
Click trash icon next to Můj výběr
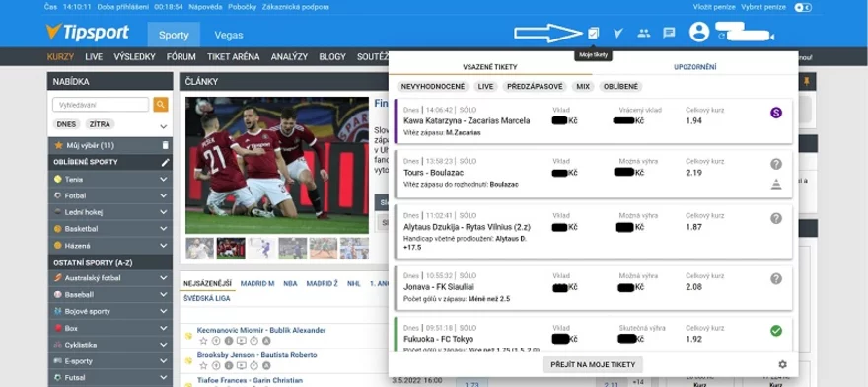pyautogui.click(x=165, y=145)
